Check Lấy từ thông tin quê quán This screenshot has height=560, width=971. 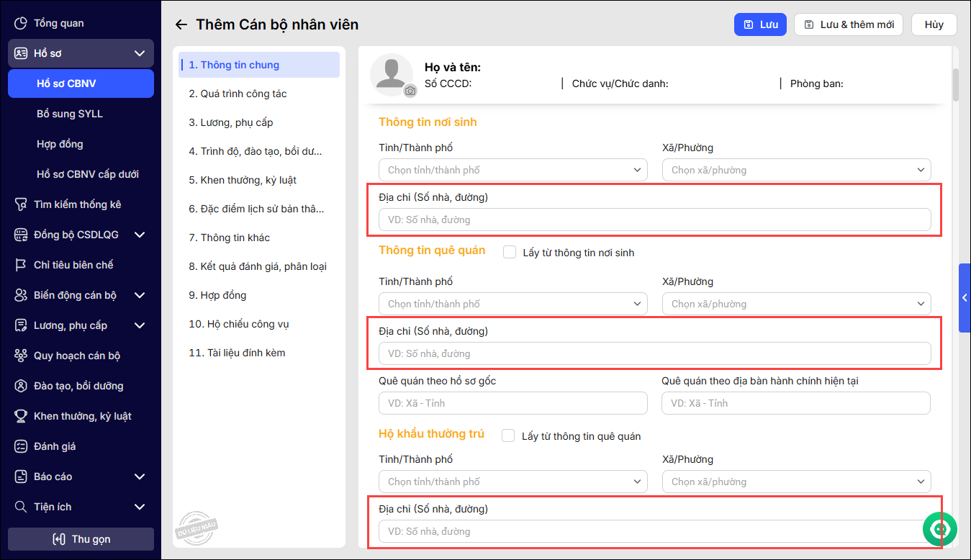(509, 435)
